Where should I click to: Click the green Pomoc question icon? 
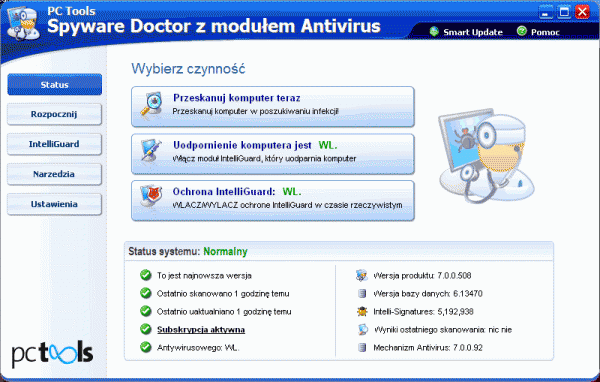(522, 31)
